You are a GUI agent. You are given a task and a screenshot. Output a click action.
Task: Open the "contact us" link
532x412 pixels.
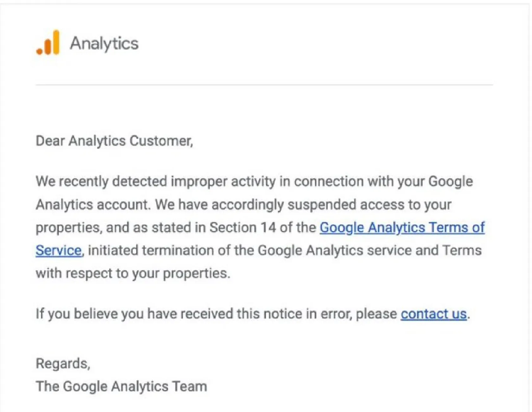433,314
